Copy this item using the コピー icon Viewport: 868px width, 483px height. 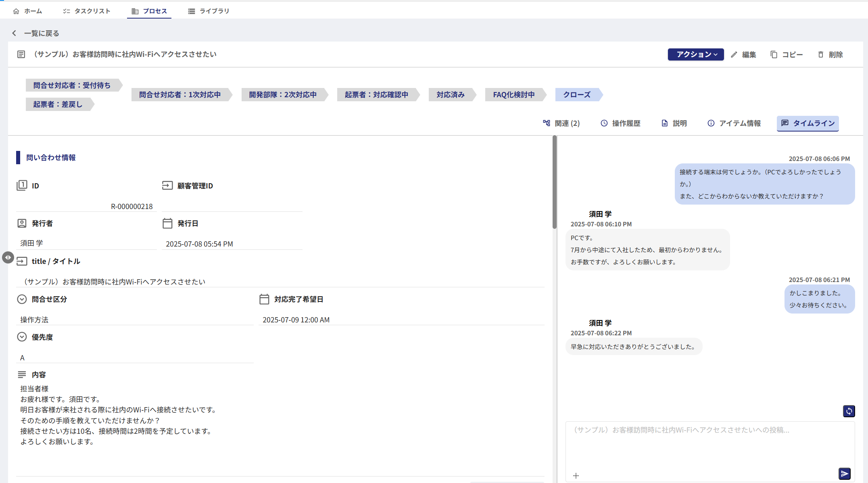tap(774, 54)
